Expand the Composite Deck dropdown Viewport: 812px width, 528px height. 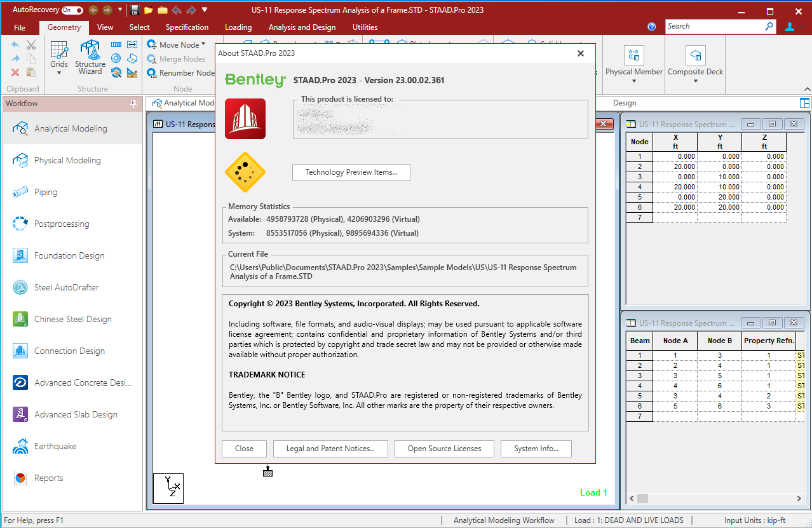tap(696, 81)
